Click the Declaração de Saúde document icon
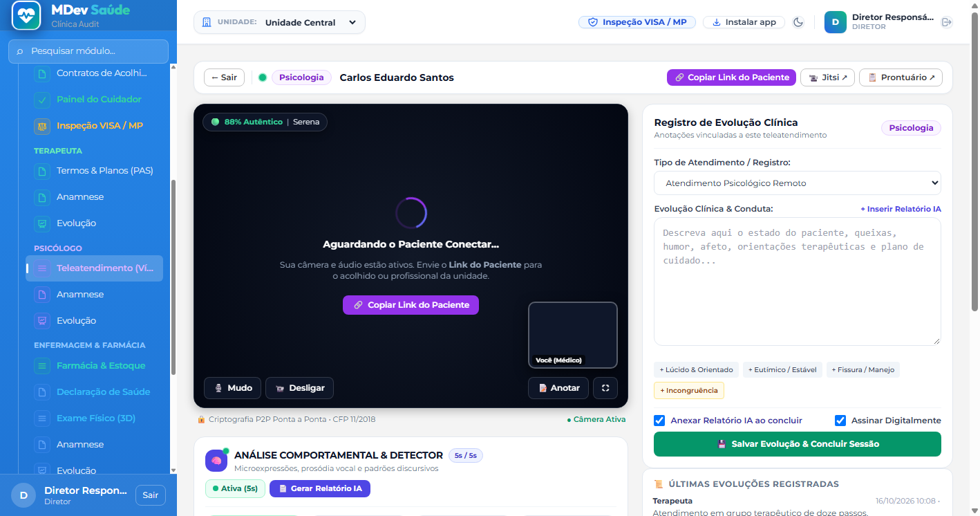980x516 pixels. click(42, 392)
